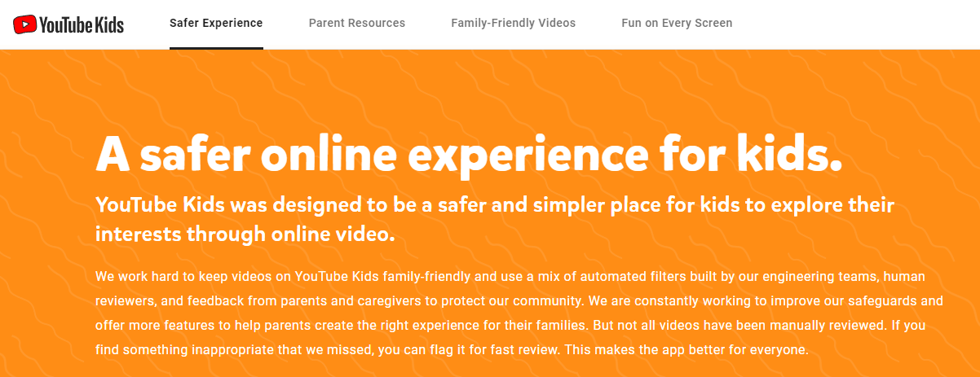This screenshot has height=377, width=980.
Task: Click the subheading line "interests through online video."
Action: point(245,235)
